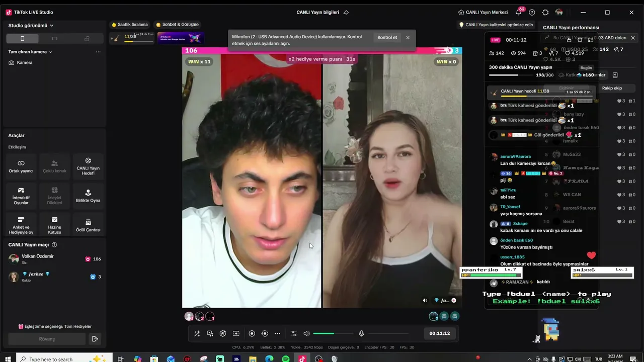Show info for CANLI Yayın maçı
This screenshot has height=362, width=644.
point(54,245)
